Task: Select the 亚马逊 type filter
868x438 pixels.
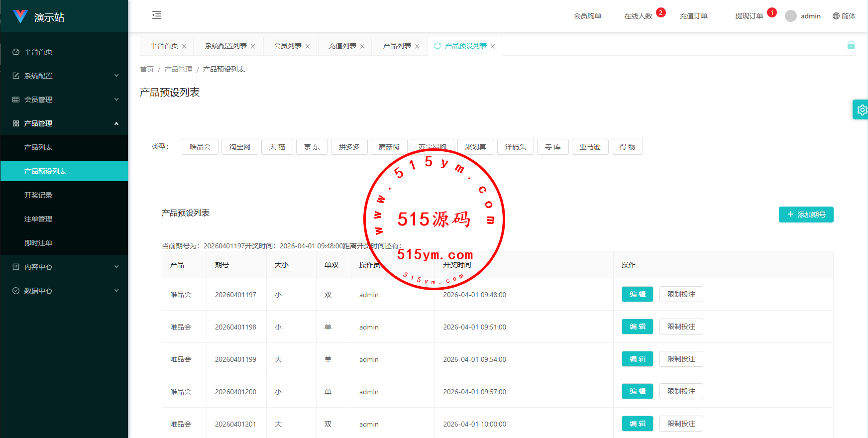Action: (x=590, y=147)
